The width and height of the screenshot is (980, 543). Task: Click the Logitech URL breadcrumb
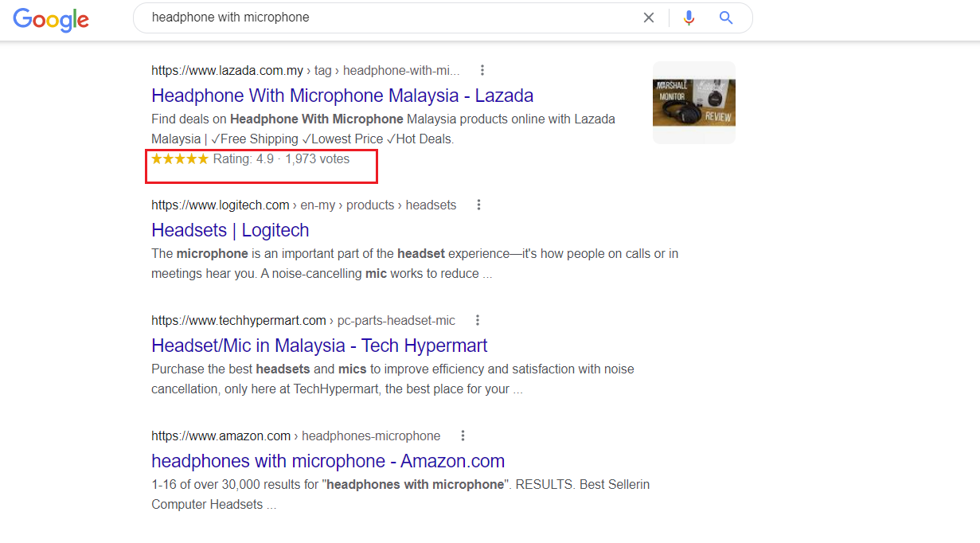coord(304,205)
